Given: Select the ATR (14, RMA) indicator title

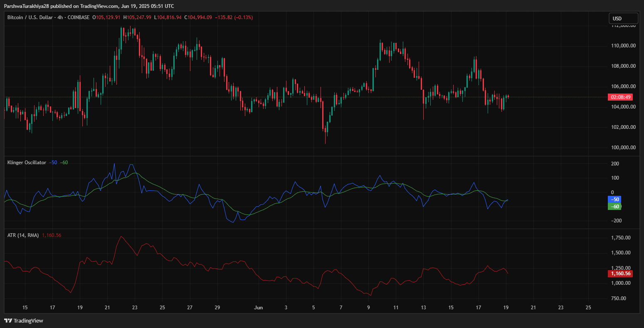Looking at the screenshot, I should [x=23, y=235].
